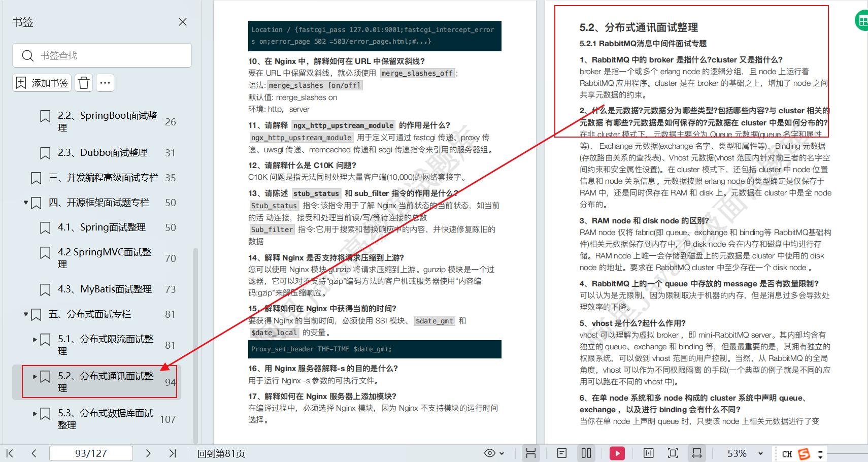Open bookmark 2.3、Dubbo面试整理
This screenshot has width=868, height=462.
102,152
